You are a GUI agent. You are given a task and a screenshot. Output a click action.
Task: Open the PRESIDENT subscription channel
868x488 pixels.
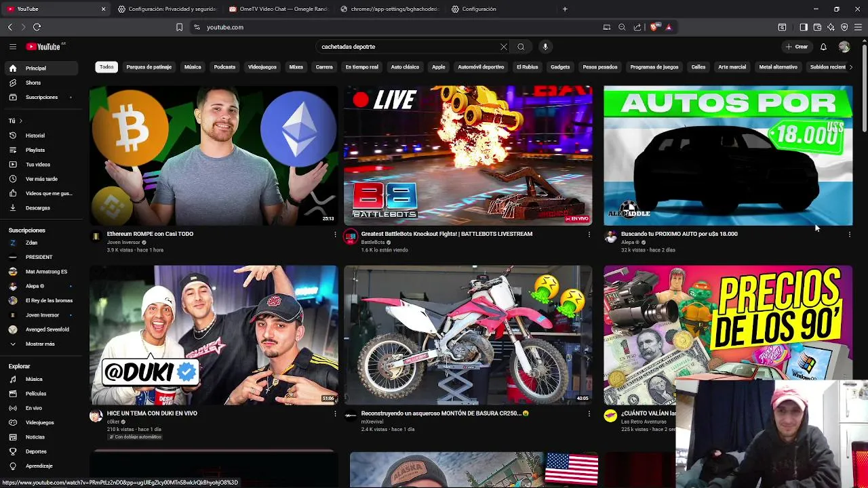tap(41, 257)
